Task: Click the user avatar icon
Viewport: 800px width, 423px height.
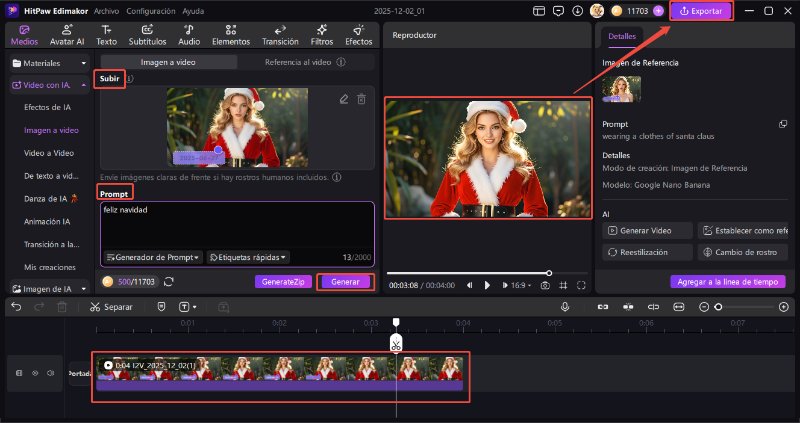Action: point(596,11)
